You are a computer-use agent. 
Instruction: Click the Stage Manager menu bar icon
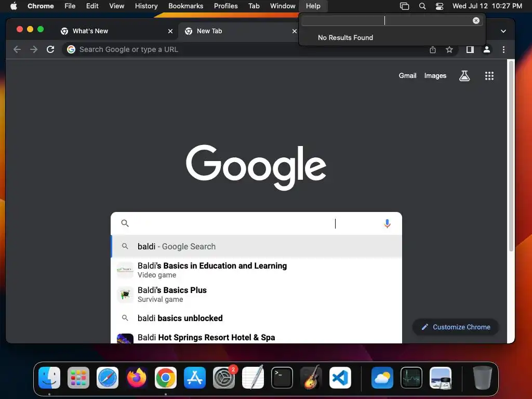point(404,6)
